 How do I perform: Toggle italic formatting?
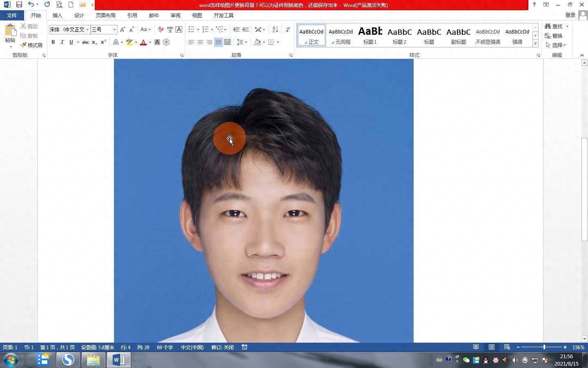[x=62, y=42]
